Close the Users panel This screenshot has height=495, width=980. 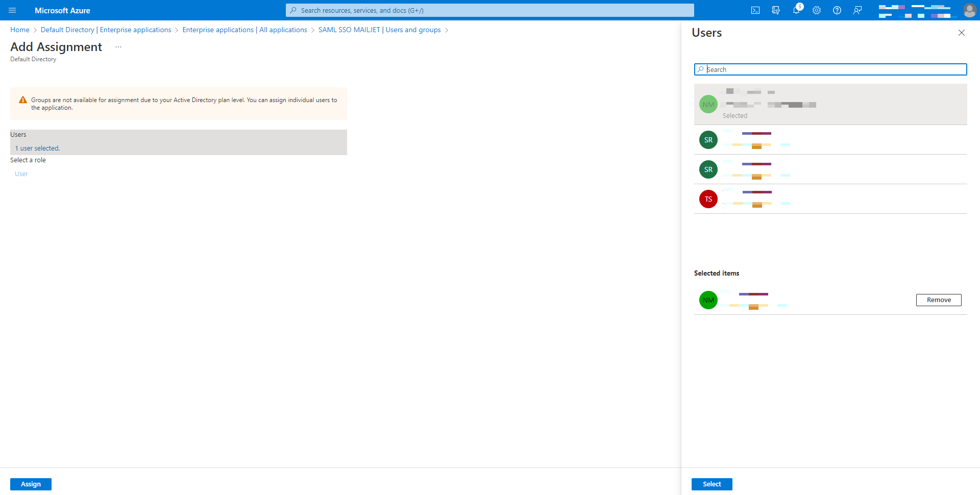[x=962, y=33]
